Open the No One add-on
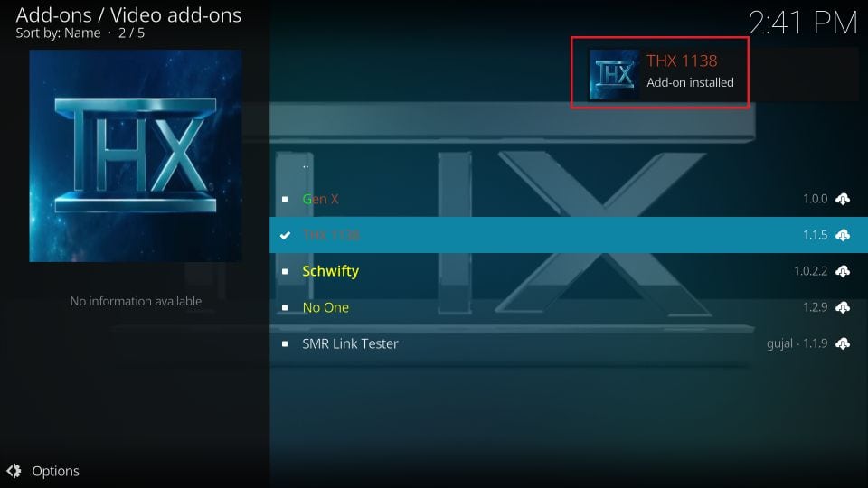 [x=569, y=307]
